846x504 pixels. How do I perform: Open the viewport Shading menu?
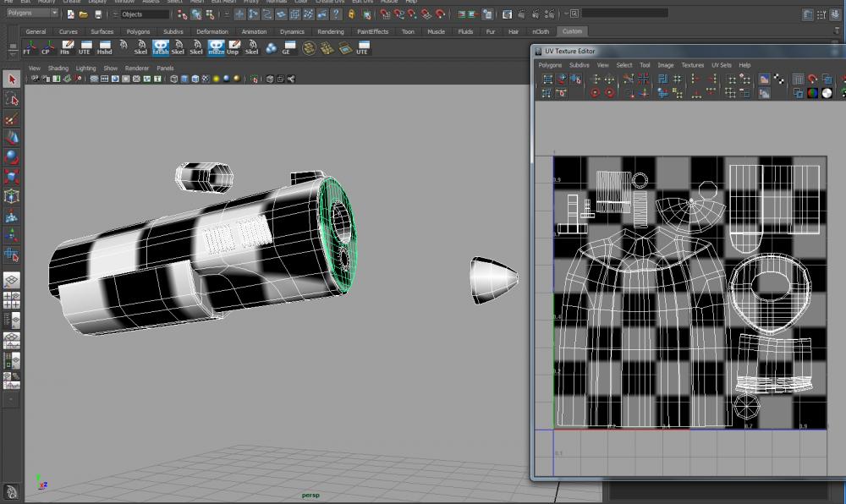coord(58,68)
